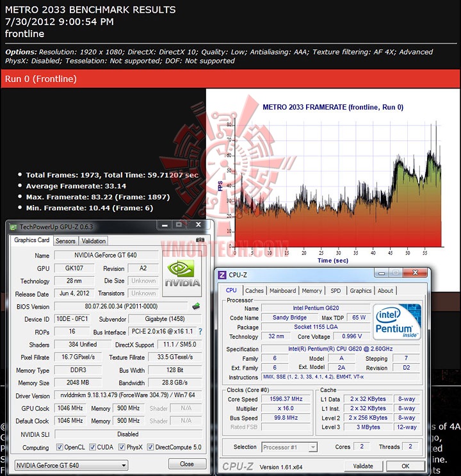Click the GPU-Z screenshot camera icon
Viewport: 461px width, 476px height.
point(200,240)
